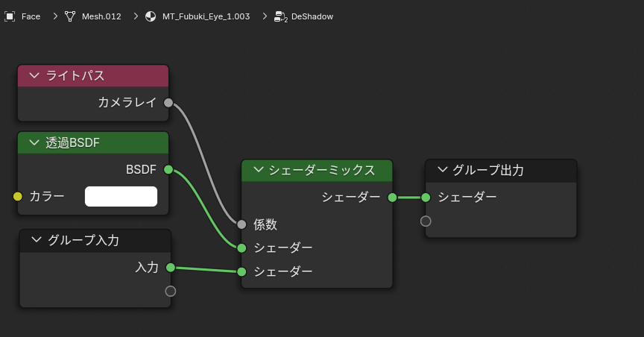Click the Face object icon in breadcrumb

coord(10,16)
